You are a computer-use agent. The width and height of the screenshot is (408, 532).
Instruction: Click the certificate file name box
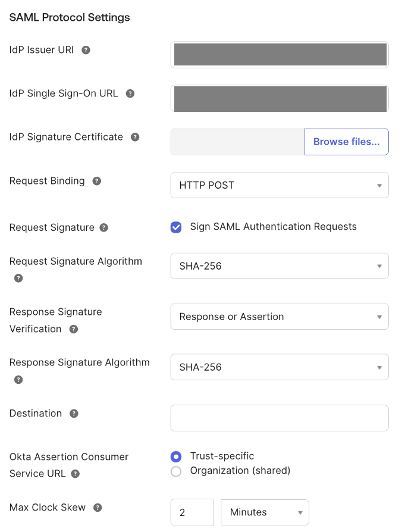[x=237, y=142]
